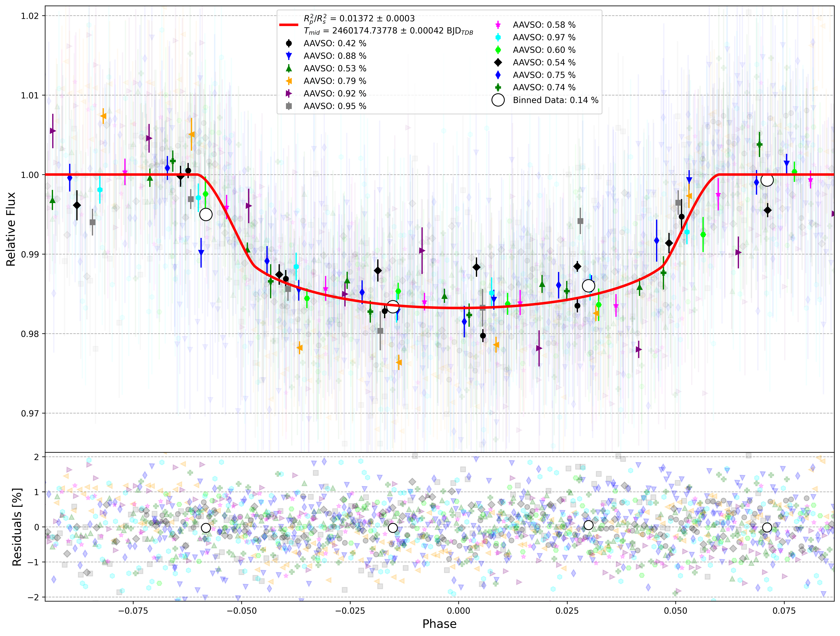Click the blue diamond marker for AAVSO: 0.75 %
840x636 pixels.
498,75
